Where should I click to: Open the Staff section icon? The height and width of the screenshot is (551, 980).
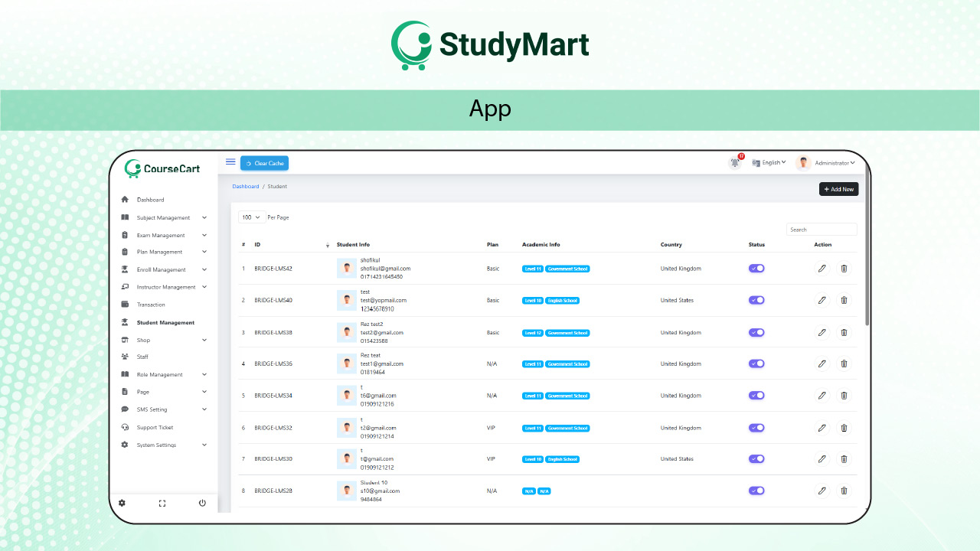click(x=124, y=357)
